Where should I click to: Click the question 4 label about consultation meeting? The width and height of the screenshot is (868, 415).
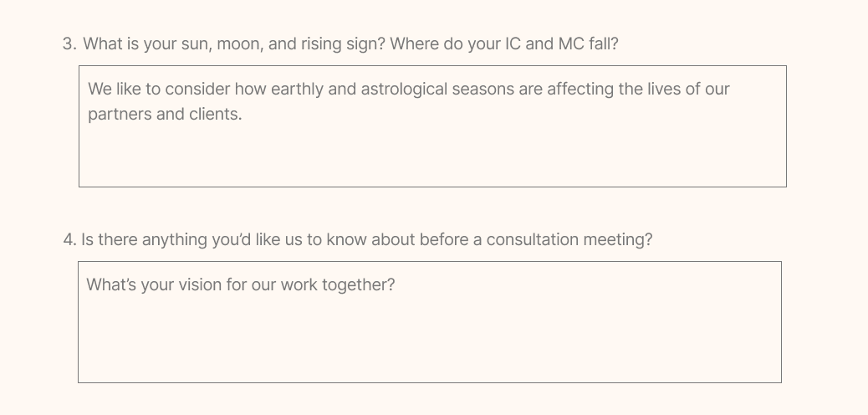pyautogui.click(x=358, y=239)
